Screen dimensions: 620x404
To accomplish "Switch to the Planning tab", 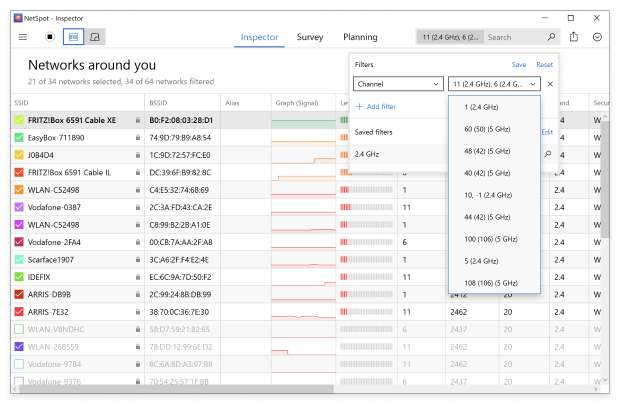I will tap(360, 37).
